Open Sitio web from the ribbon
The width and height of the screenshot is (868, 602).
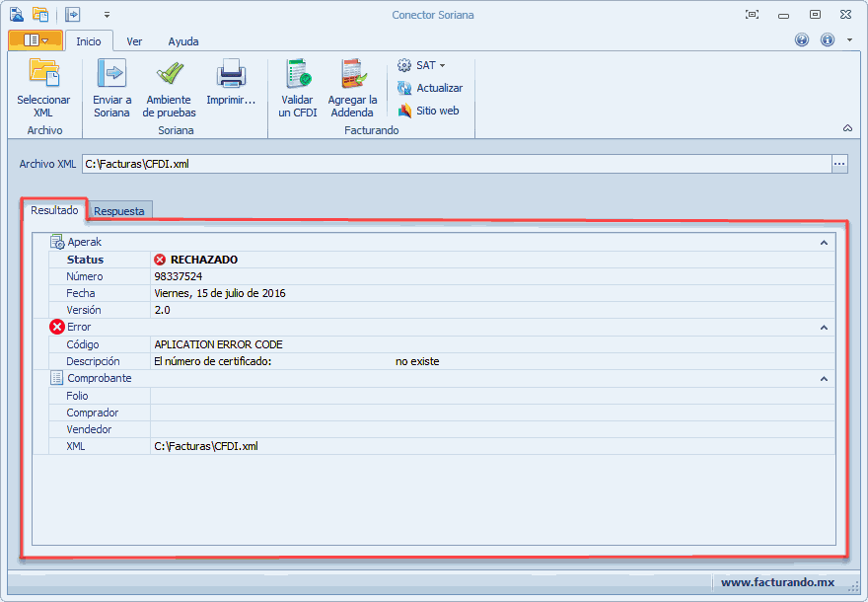coord(404,111)
